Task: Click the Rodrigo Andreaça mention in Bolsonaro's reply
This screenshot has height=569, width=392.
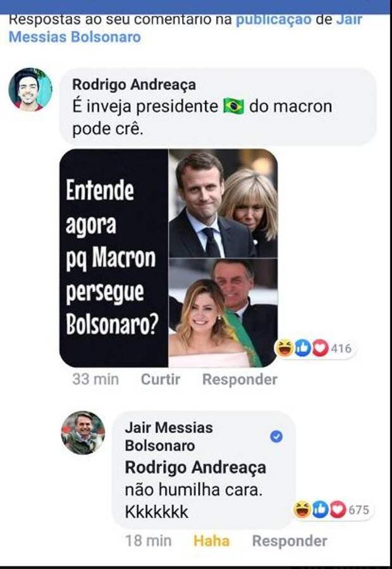Action: point(195,467)
